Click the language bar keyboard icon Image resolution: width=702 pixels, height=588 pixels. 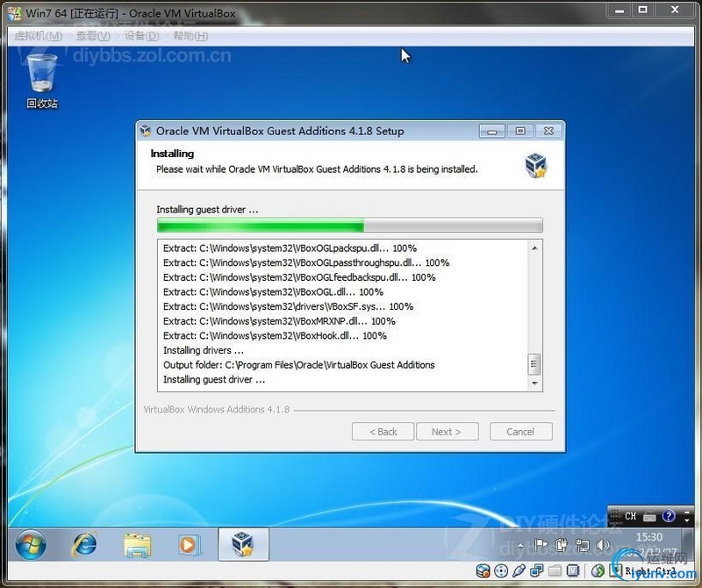tap(649, 517)
